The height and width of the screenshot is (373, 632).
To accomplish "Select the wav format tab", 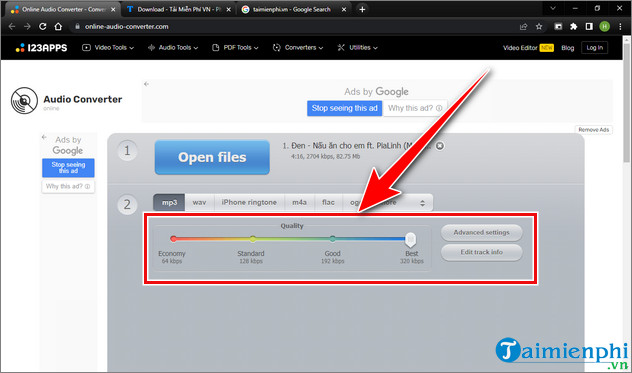I will 199,202.
